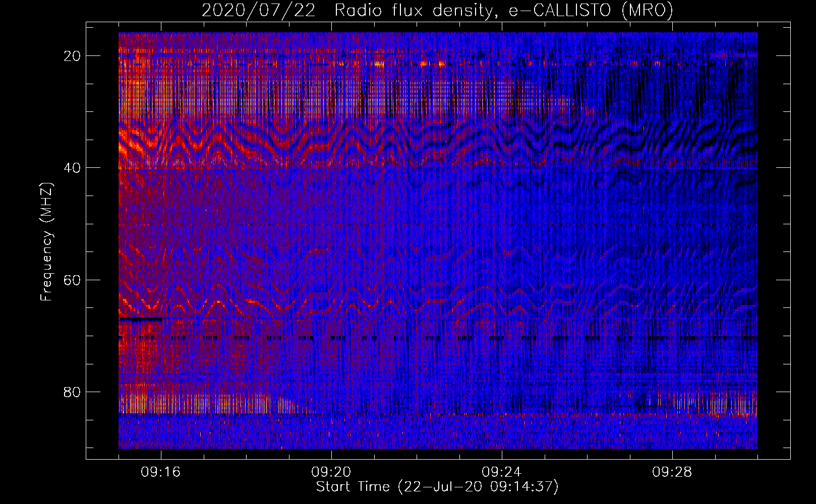The image size is (816, 504).
Task: Click the 80 MHz frequency tick label
Action: (73, 392)
